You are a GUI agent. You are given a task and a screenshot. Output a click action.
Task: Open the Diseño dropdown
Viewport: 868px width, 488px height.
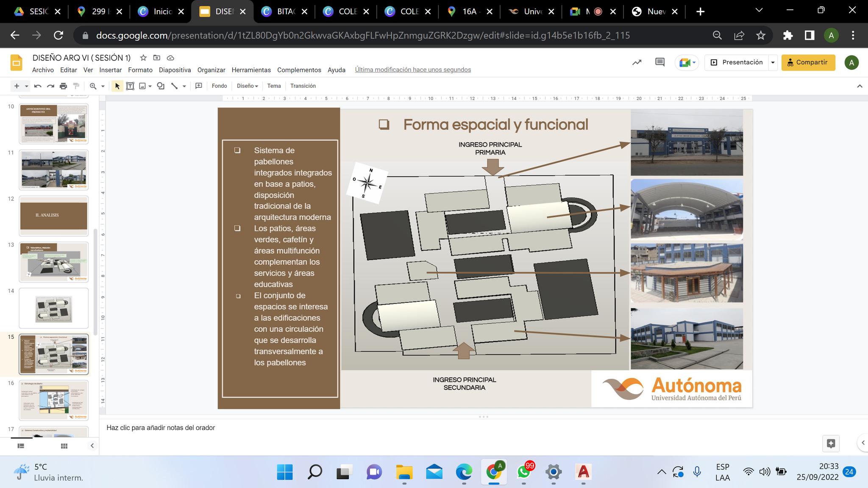point(247,86)
